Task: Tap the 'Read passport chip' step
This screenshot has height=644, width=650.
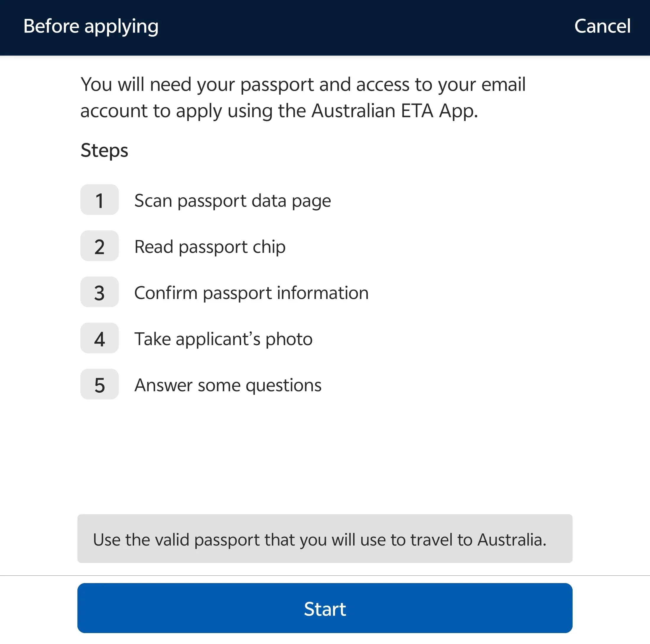Action: click(x=209, y=247)
